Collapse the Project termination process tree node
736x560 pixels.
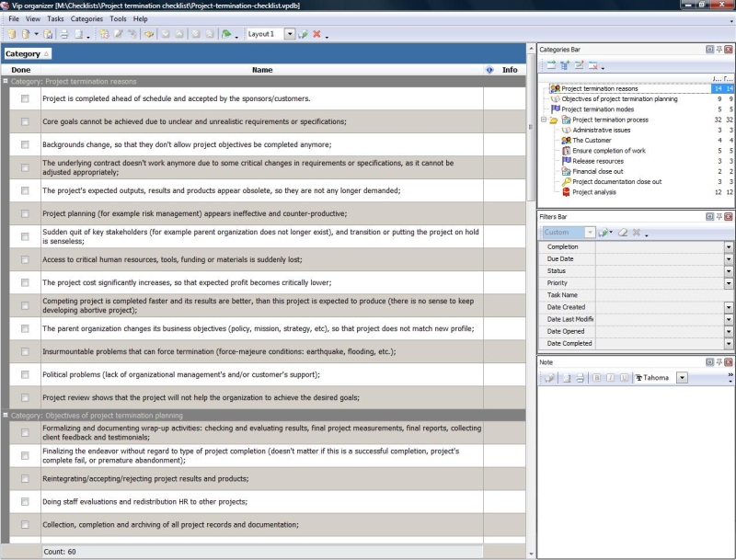[x=544, y=120]
